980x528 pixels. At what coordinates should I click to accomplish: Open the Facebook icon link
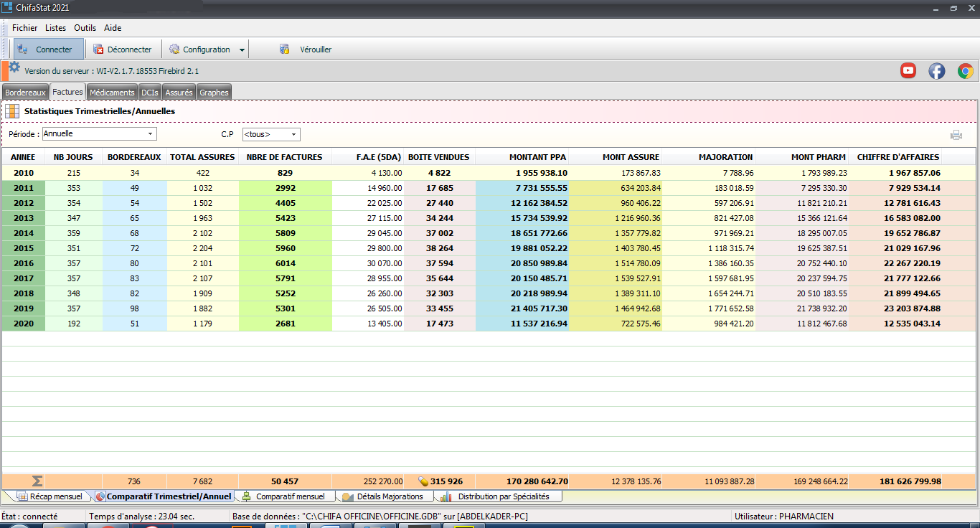pos(936,70)
